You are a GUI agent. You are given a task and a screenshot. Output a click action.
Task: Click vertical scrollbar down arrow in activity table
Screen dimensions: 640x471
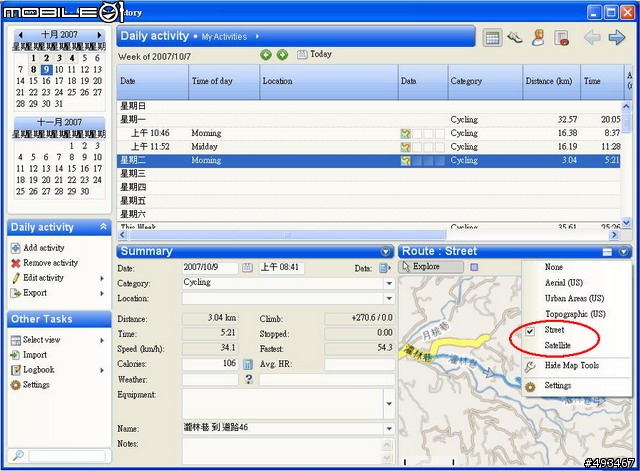click(x=626, y=223)
